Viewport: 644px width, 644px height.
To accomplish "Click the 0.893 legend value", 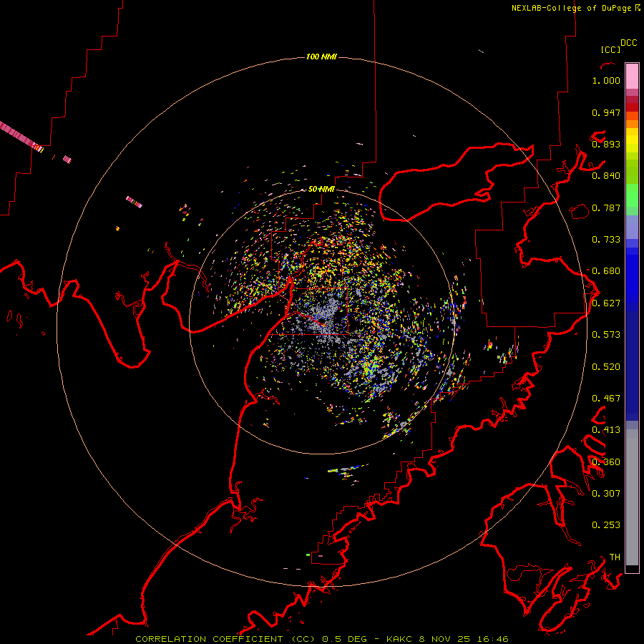I will (606, 144).
